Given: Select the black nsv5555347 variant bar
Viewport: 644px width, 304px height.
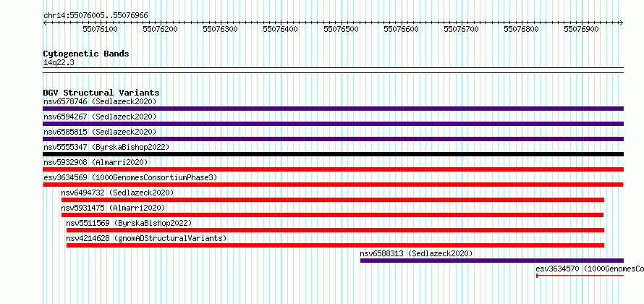Looking at the screenshot, I should coord(333,154).
